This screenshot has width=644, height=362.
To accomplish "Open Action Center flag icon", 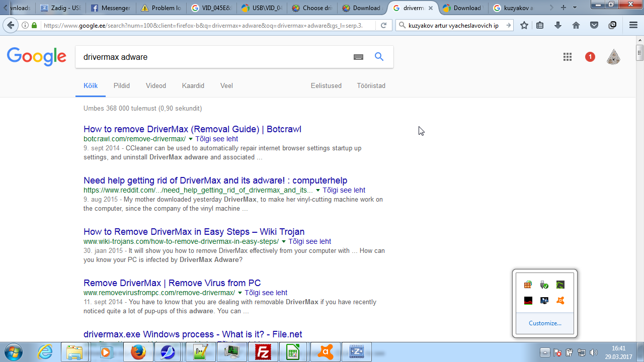I will pos(557,352).
